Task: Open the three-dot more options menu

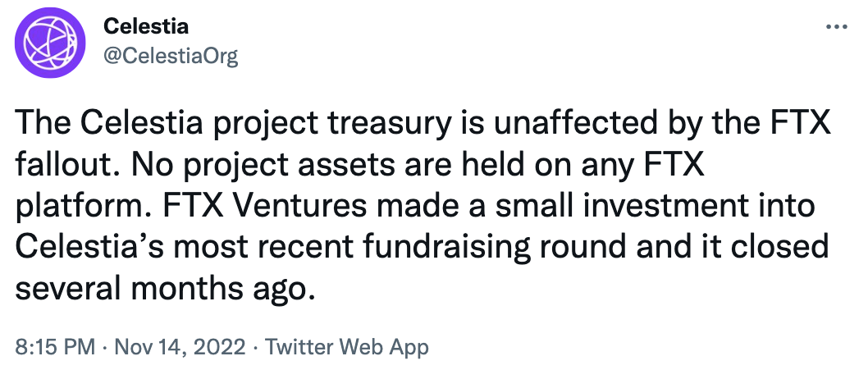Action: click(836, 26)
